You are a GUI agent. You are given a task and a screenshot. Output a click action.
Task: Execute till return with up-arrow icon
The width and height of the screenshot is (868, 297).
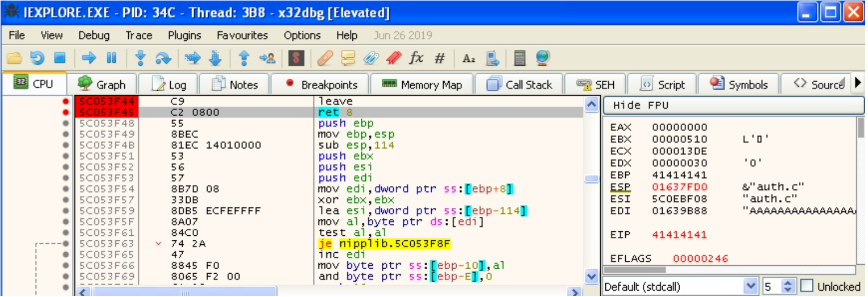244,58
